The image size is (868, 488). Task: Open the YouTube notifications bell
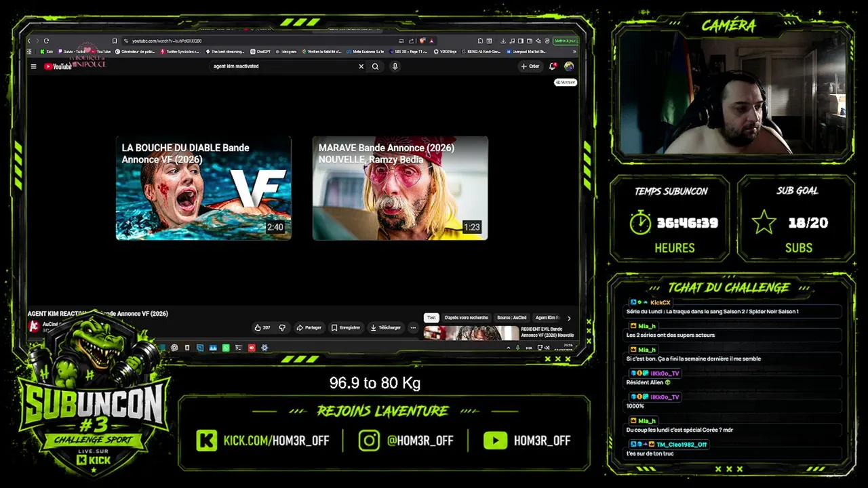pyautogui.click(x=553, y=66)
